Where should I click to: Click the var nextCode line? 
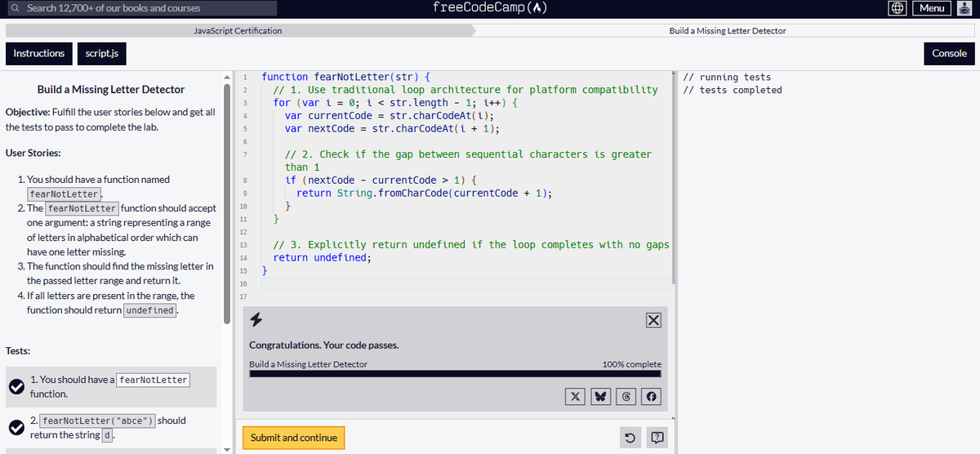[x=392, y=129]
